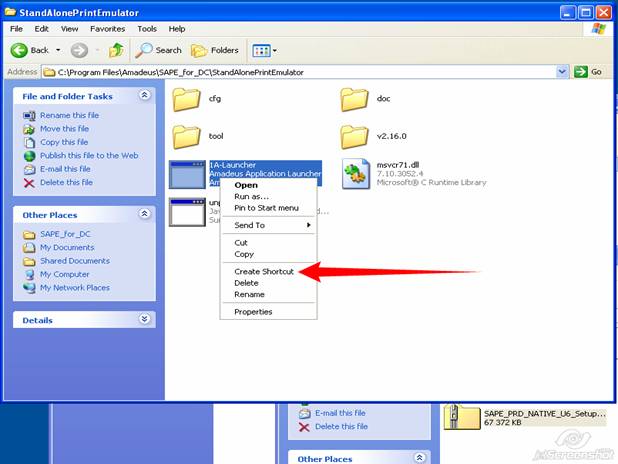Click the E-mail this file envelope icon
618x464 pixels.
29,169
